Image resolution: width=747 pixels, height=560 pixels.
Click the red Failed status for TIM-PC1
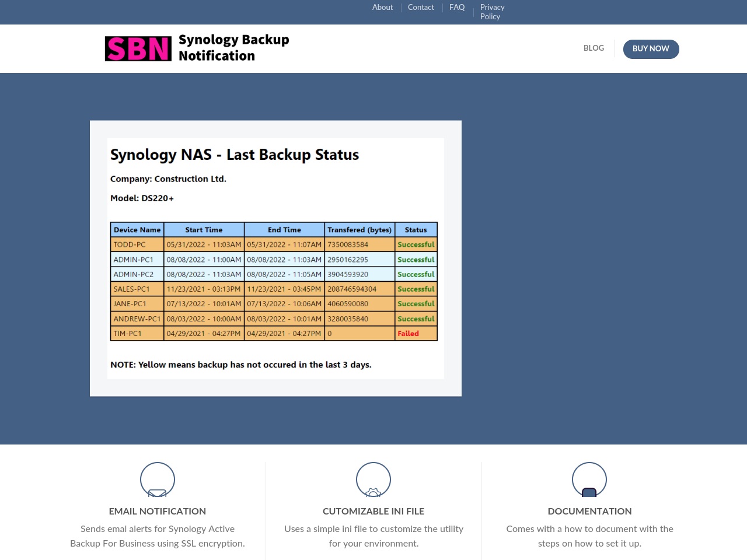tap(408, 334)
